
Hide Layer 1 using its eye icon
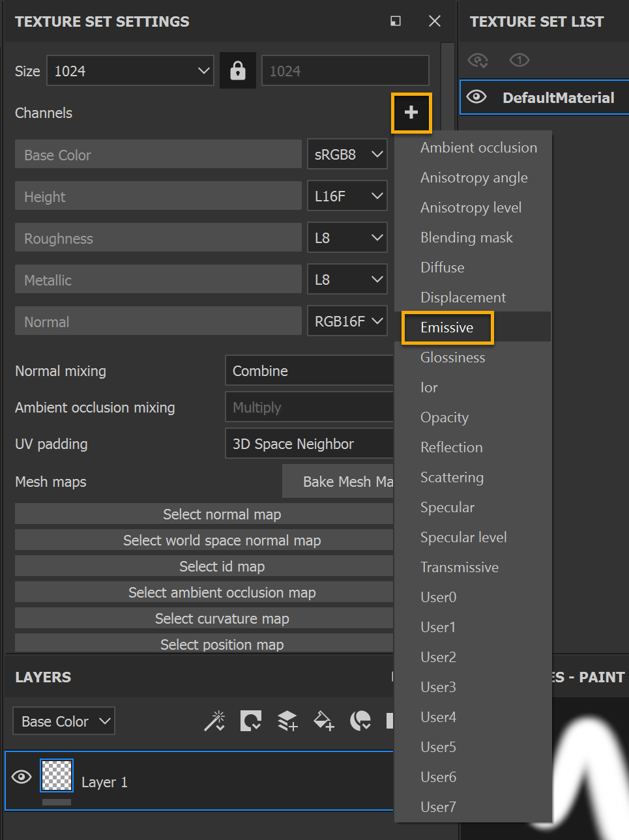click(x=22, y=777)
